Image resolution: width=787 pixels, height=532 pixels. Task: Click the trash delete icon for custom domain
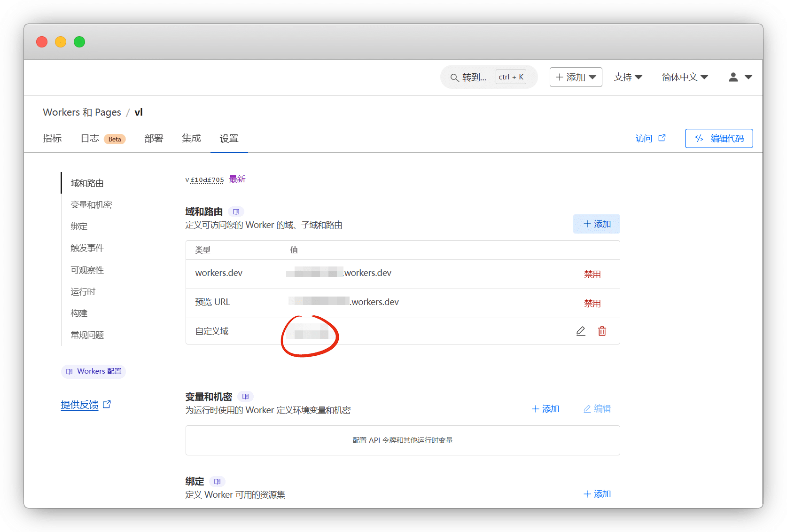(602, 331)
